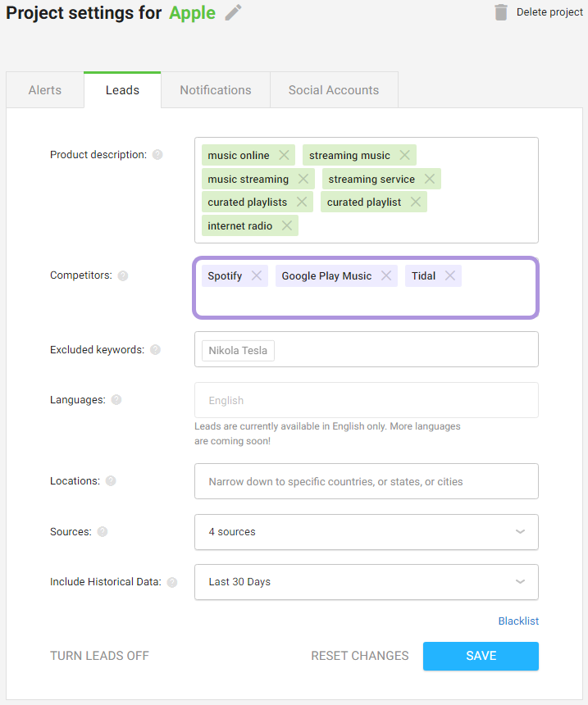Open help tooltip beside Include Historical Data
This screenshot has width=588, height=705.
pyautogui.click(x=172, y=582)
